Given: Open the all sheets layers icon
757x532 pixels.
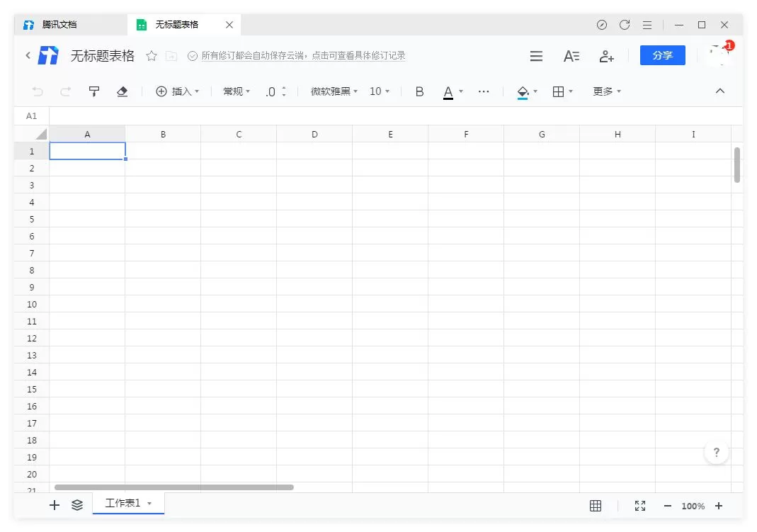Looking at the screenshot, I should pos(77,506).
